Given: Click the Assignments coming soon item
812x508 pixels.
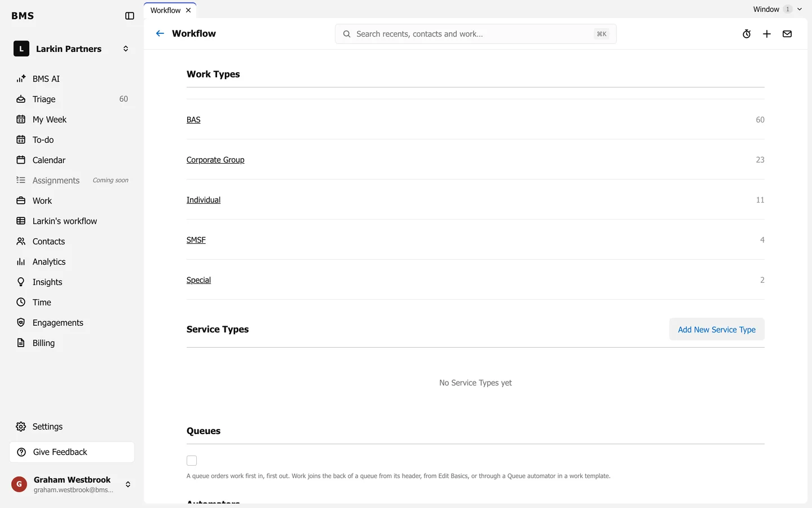Looking at the screenshot, I should coord(72,180).
